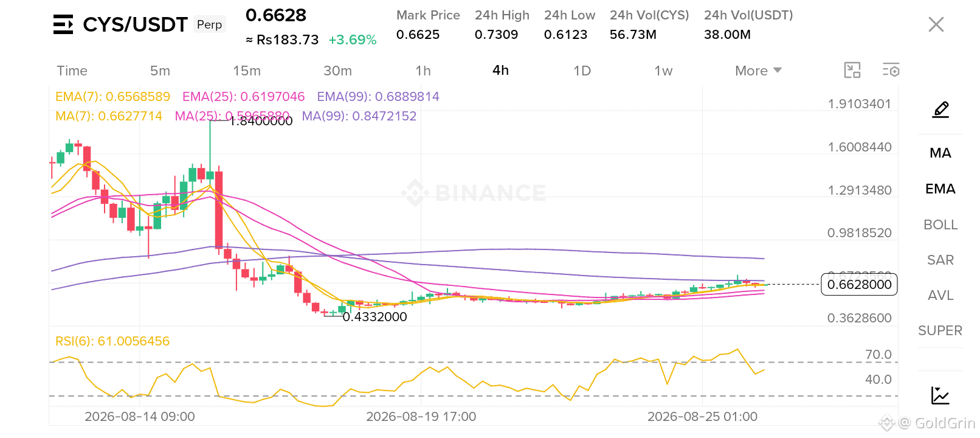Open the line chart icon below SUPER

940,396
